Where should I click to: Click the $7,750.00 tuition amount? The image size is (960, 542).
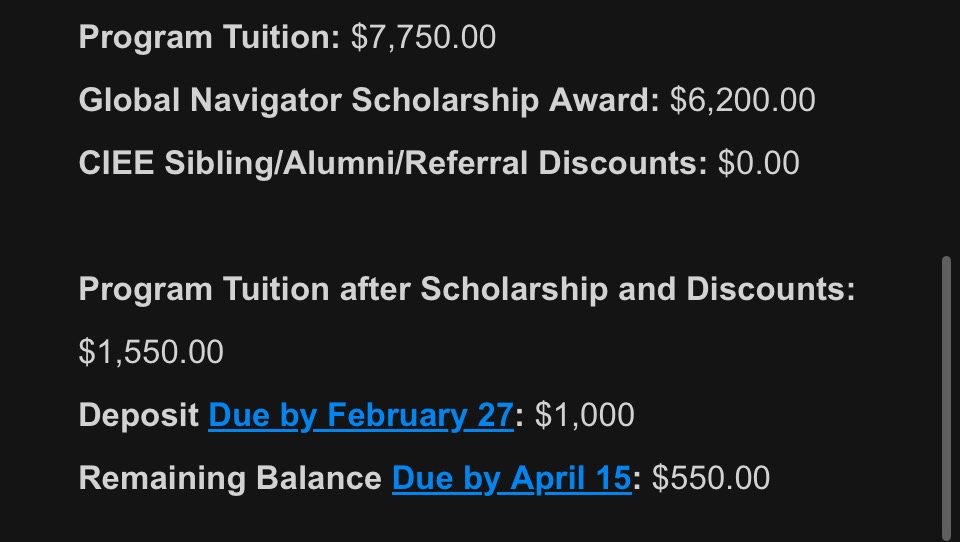pos(423,37)
